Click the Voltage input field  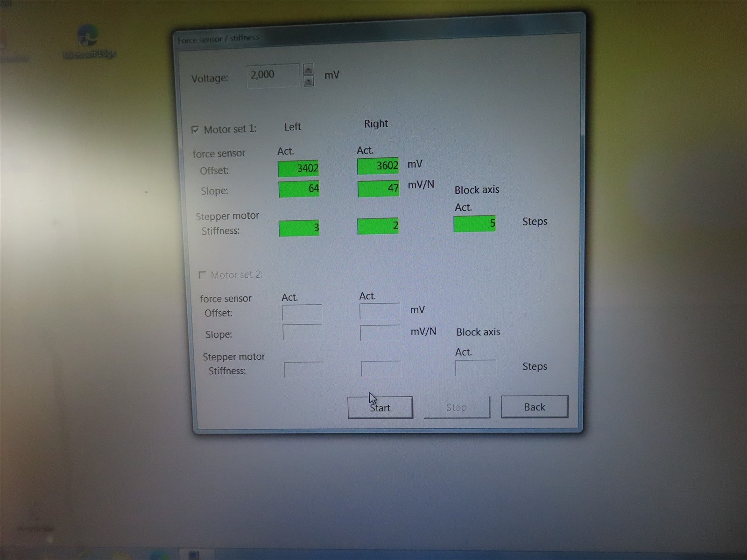pyautogui.click(x=273, y=75)
